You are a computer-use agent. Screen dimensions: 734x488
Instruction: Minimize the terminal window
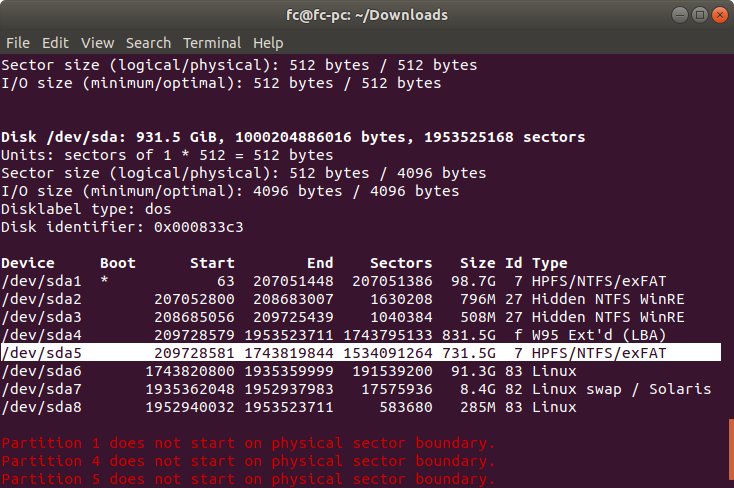point(680,15)
